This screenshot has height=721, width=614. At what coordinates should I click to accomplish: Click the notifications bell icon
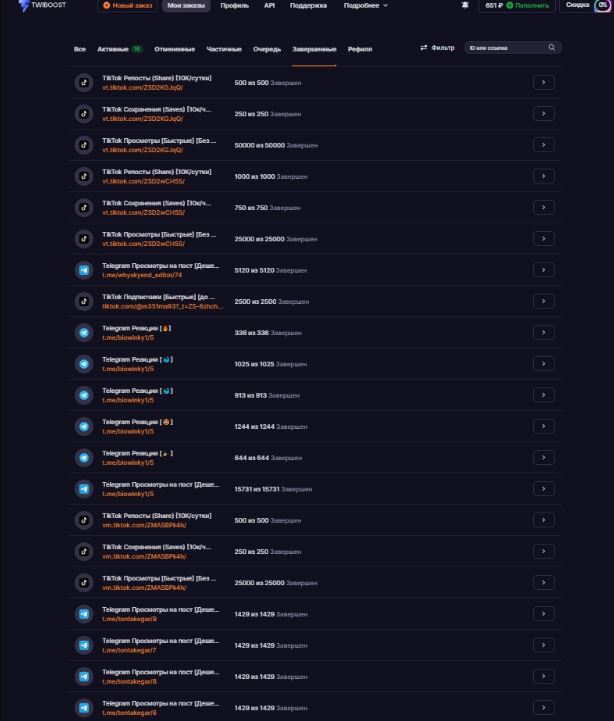[465, 5]
